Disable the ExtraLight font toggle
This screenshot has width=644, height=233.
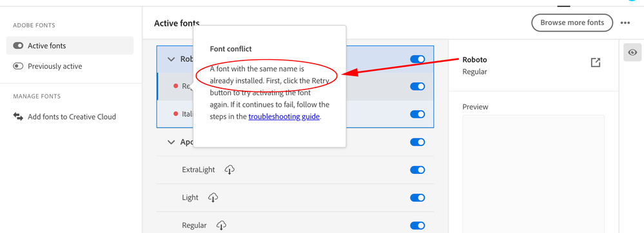tap(417, 170)
